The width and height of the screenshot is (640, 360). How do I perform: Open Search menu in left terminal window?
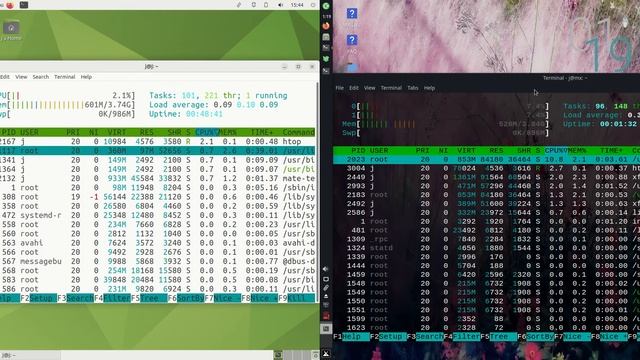pyautogui.click(x=40, y=77)
